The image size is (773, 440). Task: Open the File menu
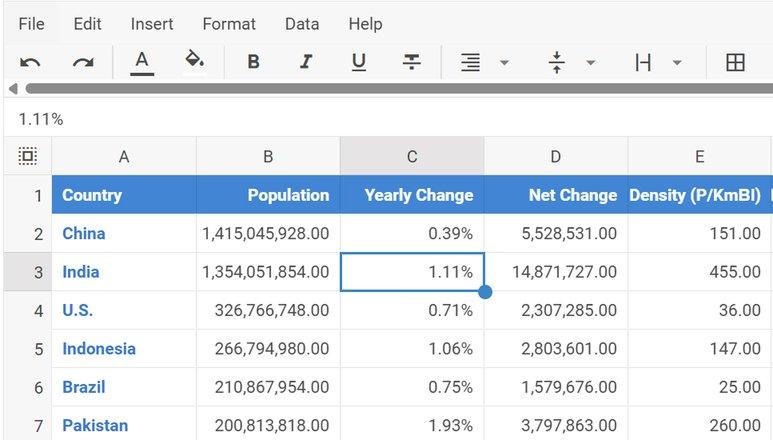pos(32,24)
